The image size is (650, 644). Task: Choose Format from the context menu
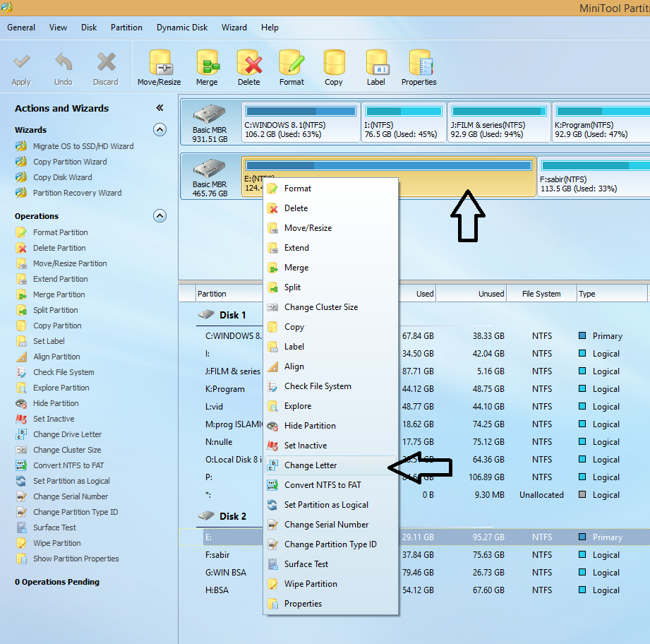(331, 189)
